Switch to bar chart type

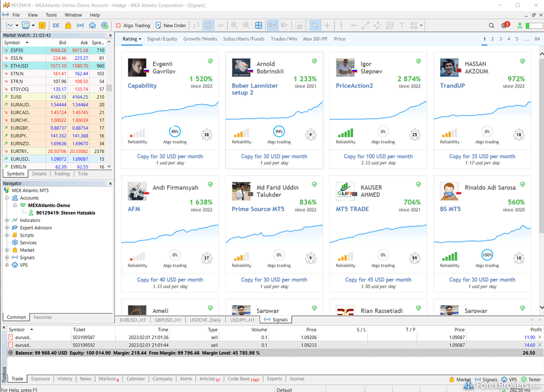tap(197, 25)
